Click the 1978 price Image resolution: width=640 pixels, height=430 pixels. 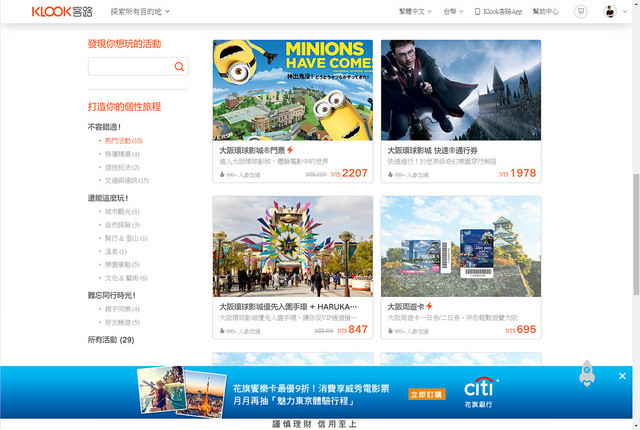click(x=523, y=173)
